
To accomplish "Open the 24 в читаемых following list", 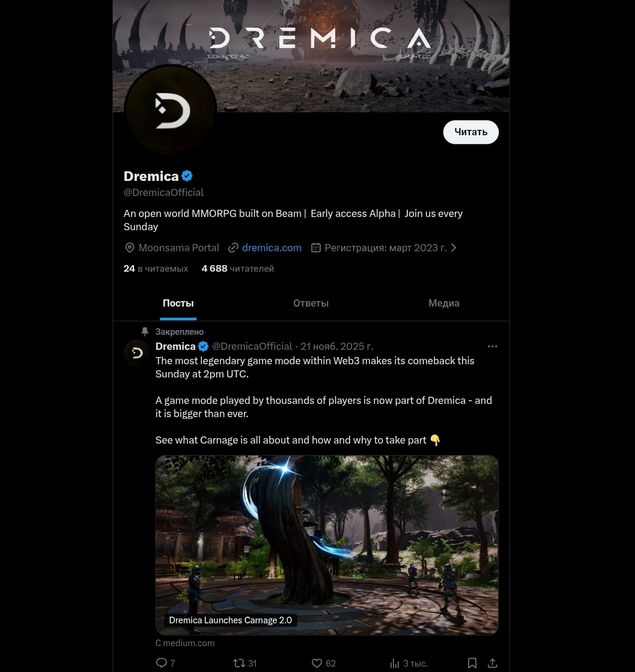I will 156,269.
